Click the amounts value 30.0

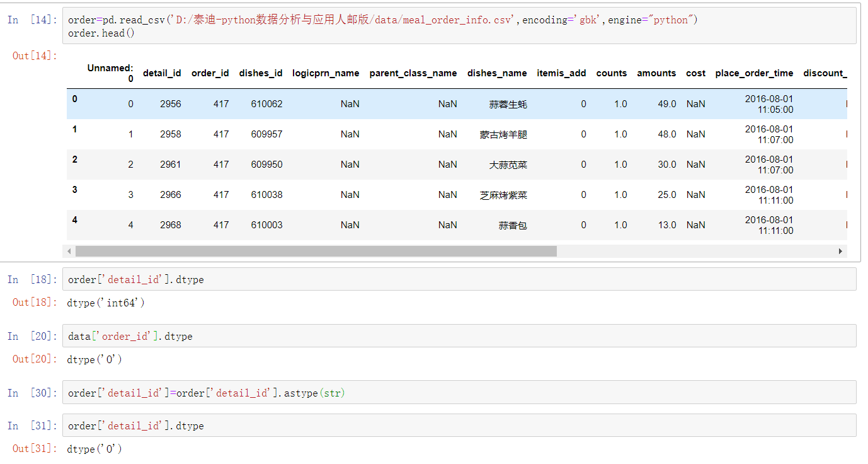pos(667,165)
